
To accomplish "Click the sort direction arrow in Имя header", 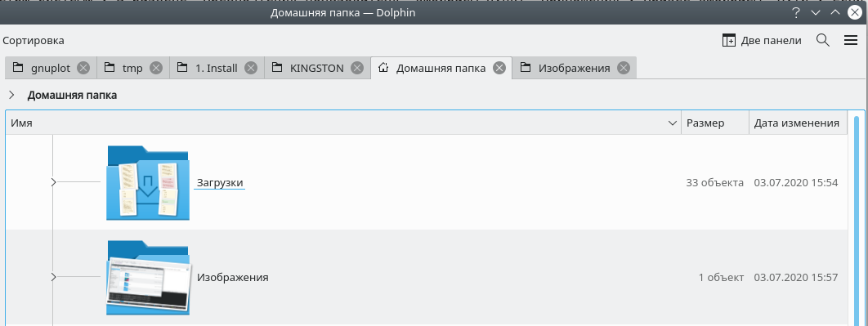I will click(673, 123).
